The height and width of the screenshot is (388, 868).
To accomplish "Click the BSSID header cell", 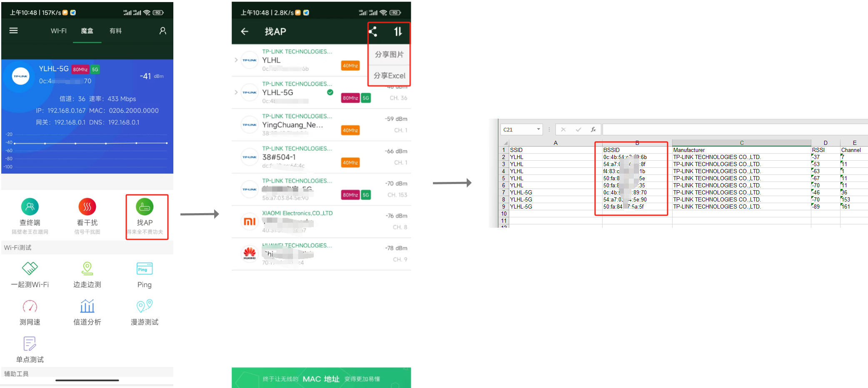I will 637,150.
